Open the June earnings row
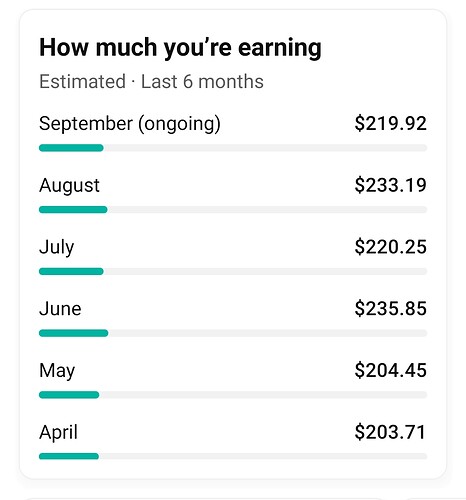The image size is (466, 500). [x=233, y=318]
